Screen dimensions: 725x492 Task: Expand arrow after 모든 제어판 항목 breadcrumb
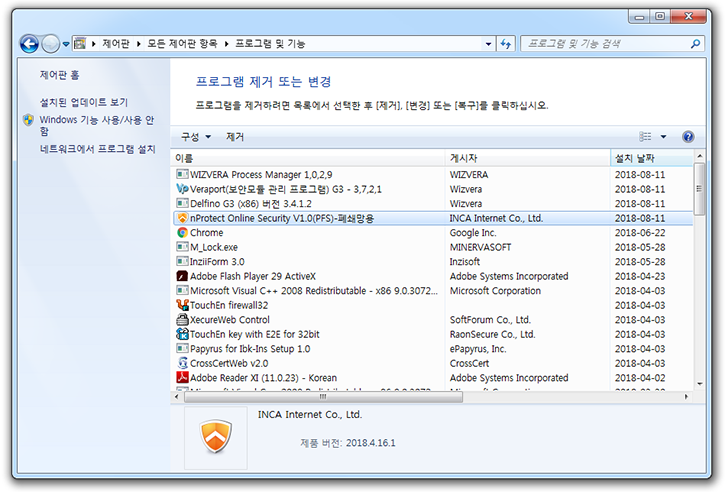click(227, 44)
